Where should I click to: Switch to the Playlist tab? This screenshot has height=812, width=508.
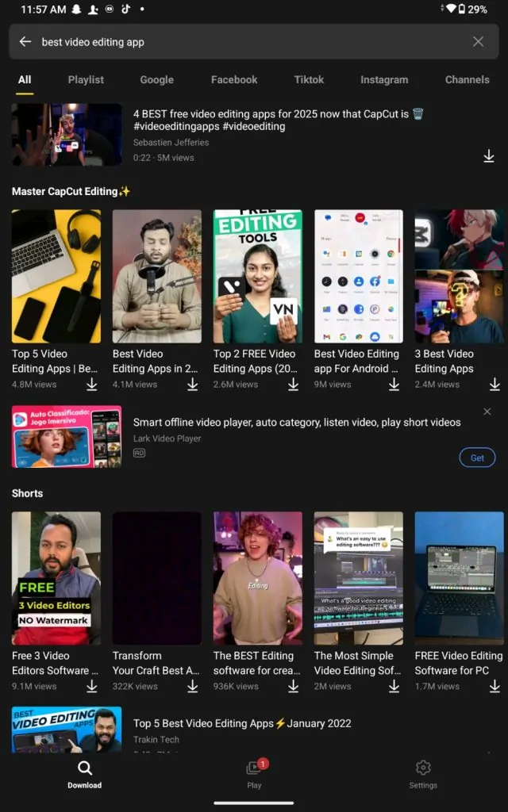point(86,80)
